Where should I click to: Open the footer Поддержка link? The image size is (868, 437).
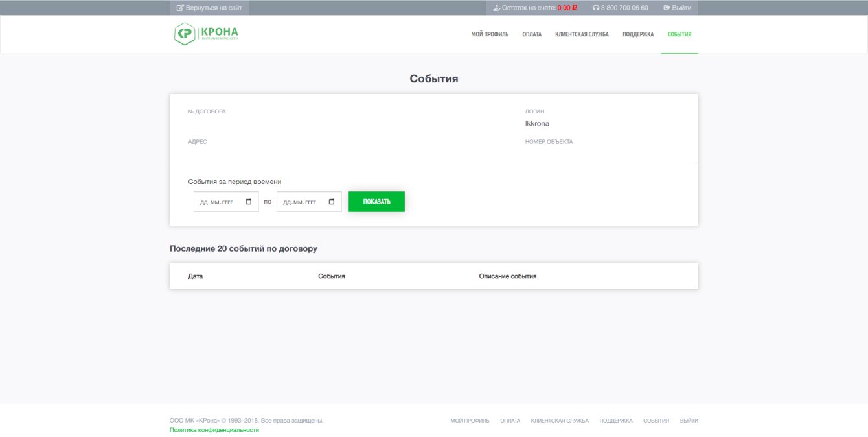pos(616,421)
